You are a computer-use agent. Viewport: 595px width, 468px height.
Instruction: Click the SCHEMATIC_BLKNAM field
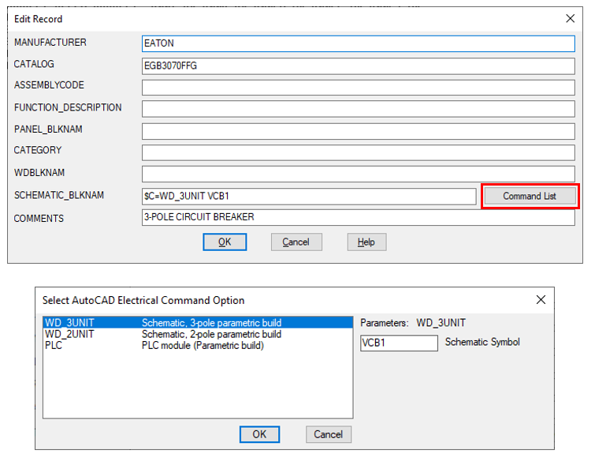(309, 196)
